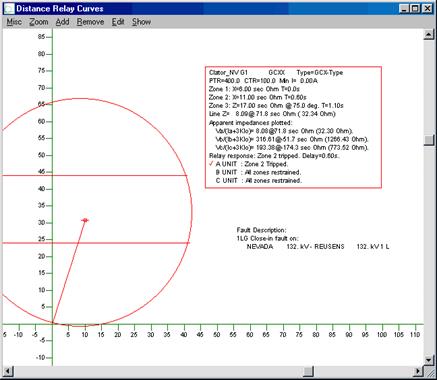Open the Misc menu
This screenshot has width=437, height=380.
(14, 22)
